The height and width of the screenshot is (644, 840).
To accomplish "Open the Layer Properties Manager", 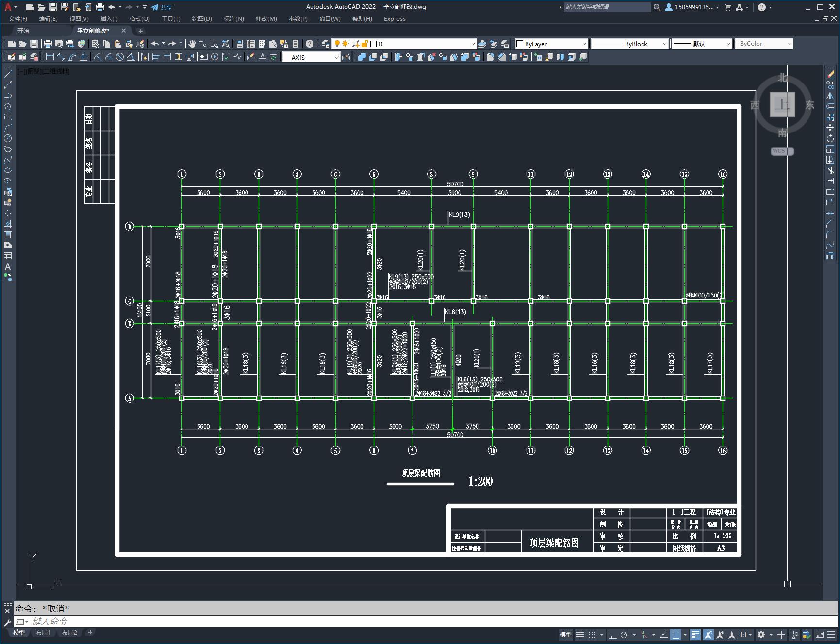I will pos(326,44).
